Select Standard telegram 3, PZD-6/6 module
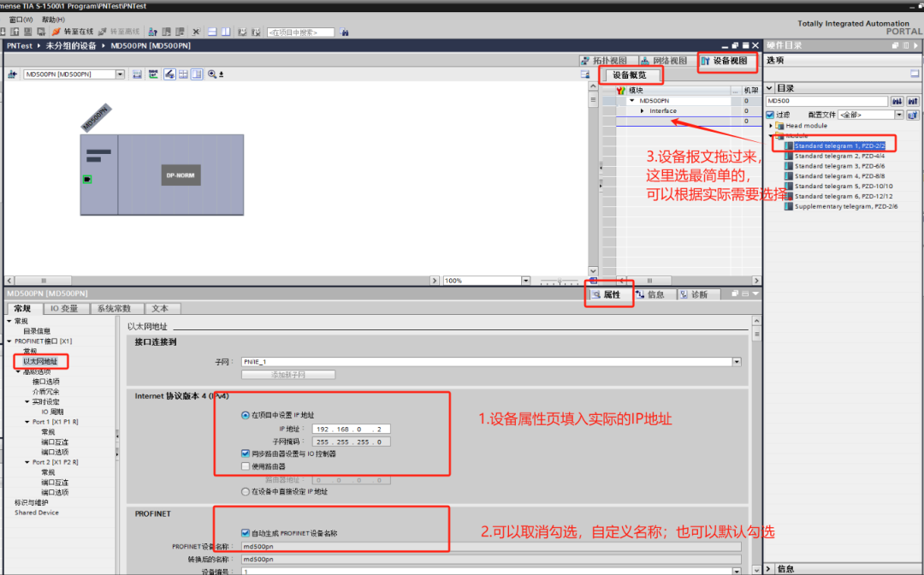924x575 pixels. [839, 166]
